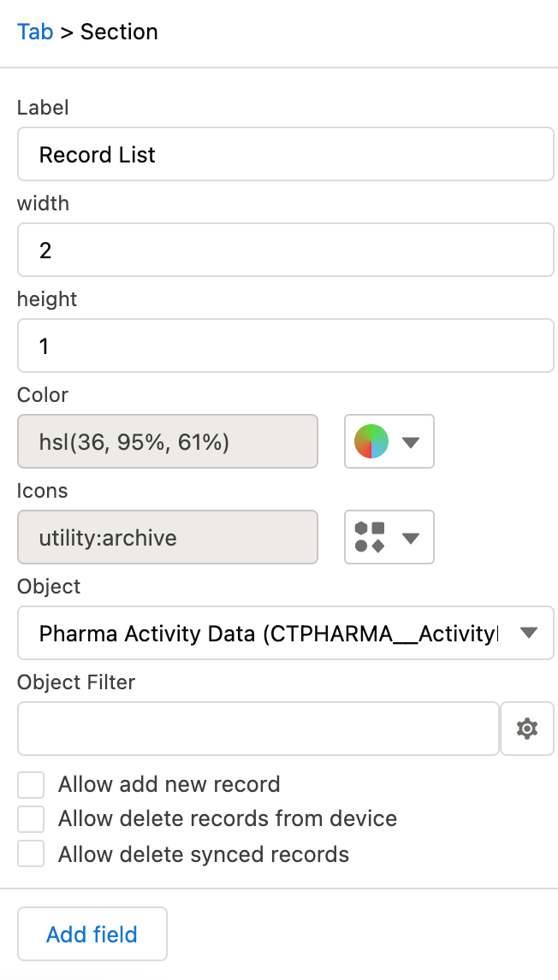Screen dimensions: 558x980
Task: Toggle Allow delete synced records checkbox
Action: 31,853
